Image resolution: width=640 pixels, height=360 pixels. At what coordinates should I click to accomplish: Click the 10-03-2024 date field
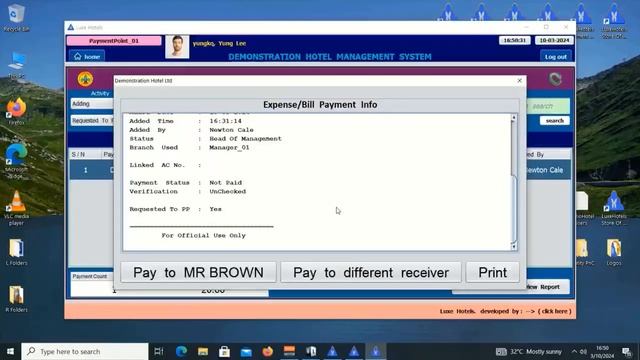coord(554,40)
